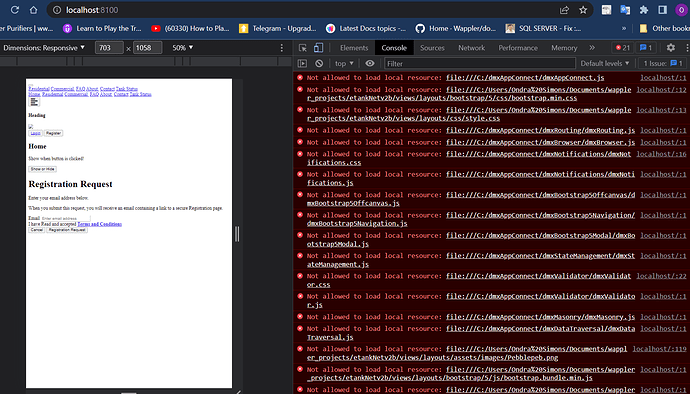The height and width of the screenshot is (394, 690).
Task: Go to browser home page
Action: click(x=33, y=10)
